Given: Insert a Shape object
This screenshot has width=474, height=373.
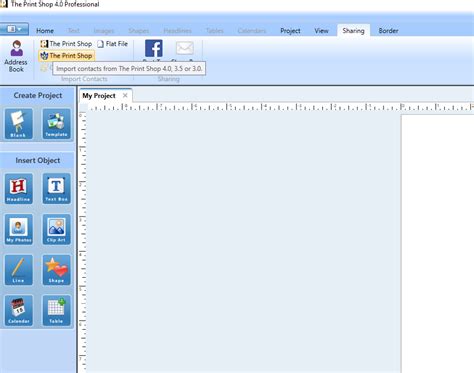Looking at the screenshot, I should point(57,270).
